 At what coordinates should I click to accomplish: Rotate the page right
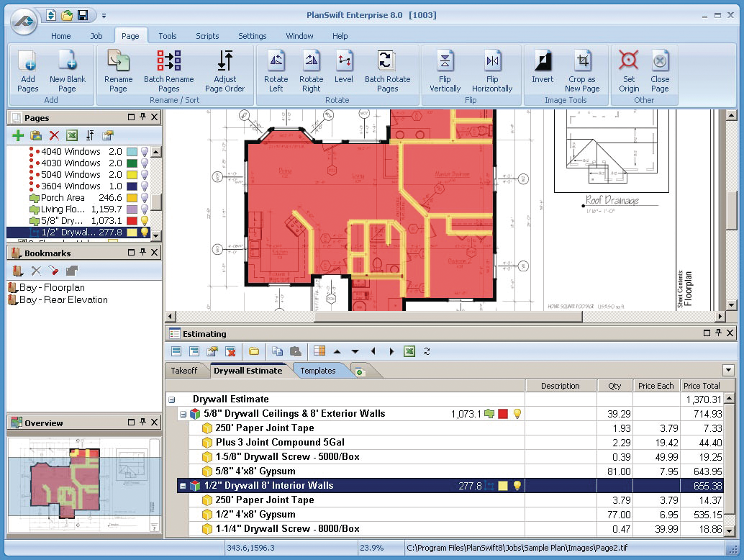point(312,71)
